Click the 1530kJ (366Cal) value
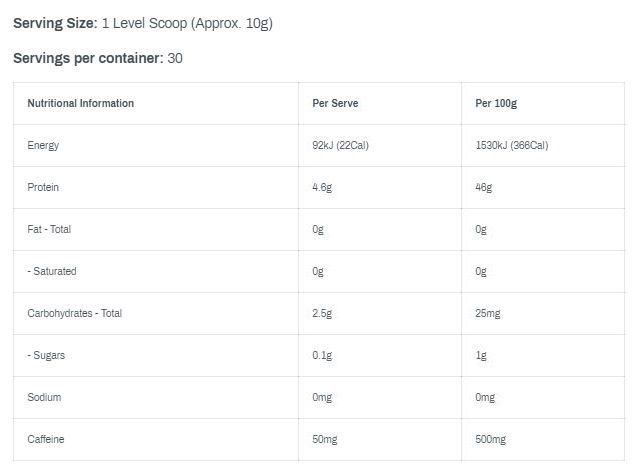 (511, 145)
